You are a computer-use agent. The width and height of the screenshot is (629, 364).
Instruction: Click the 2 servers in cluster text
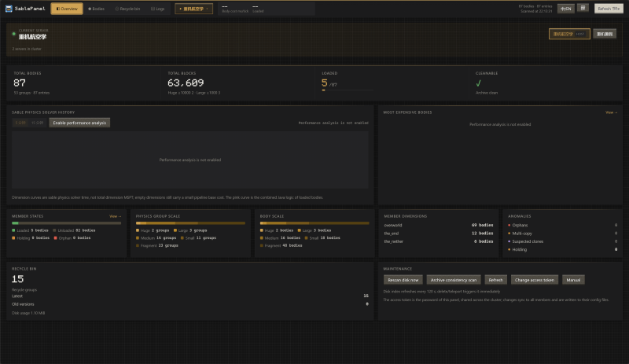click(27, 49)
